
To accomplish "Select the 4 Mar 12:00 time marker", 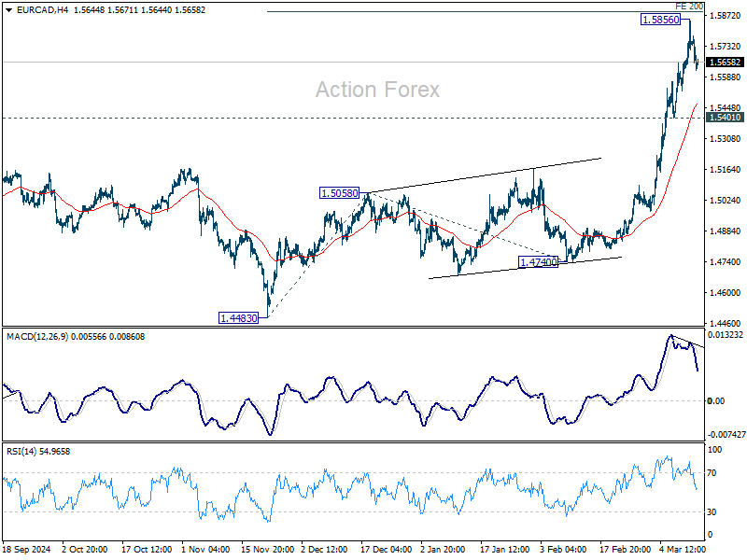I will pyautogui.click(x=683, y=550).
